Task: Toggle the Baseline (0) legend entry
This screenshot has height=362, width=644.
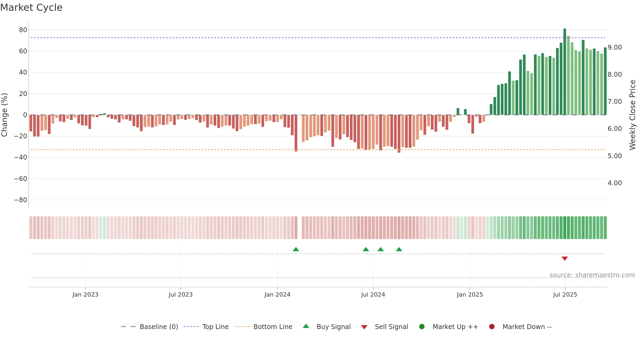Action: pos(149,327)
